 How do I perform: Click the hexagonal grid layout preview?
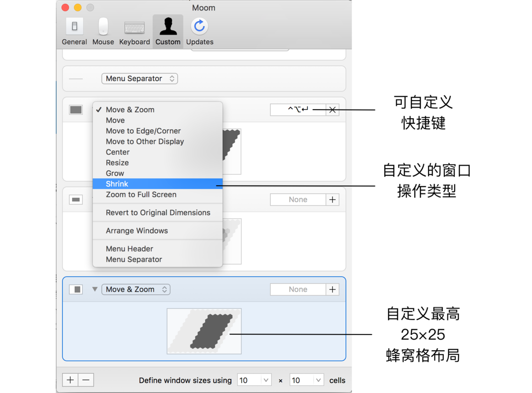204,331
